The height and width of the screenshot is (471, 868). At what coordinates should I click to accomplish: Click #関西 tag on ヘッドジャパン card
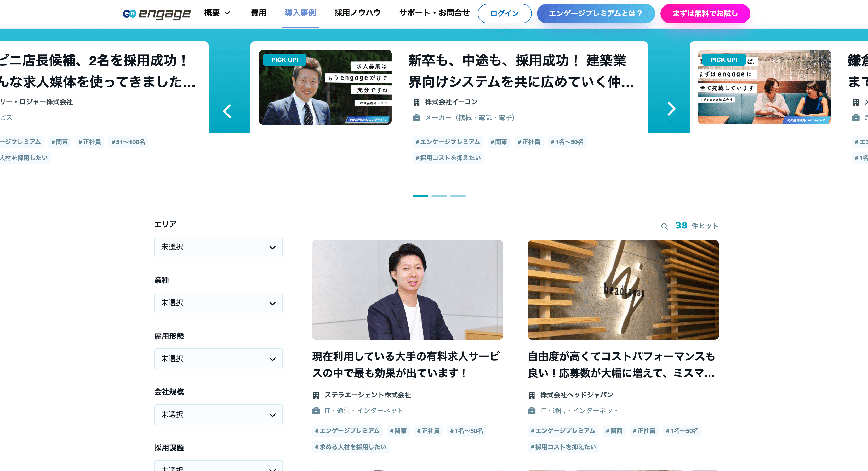[x=614, y=431]
